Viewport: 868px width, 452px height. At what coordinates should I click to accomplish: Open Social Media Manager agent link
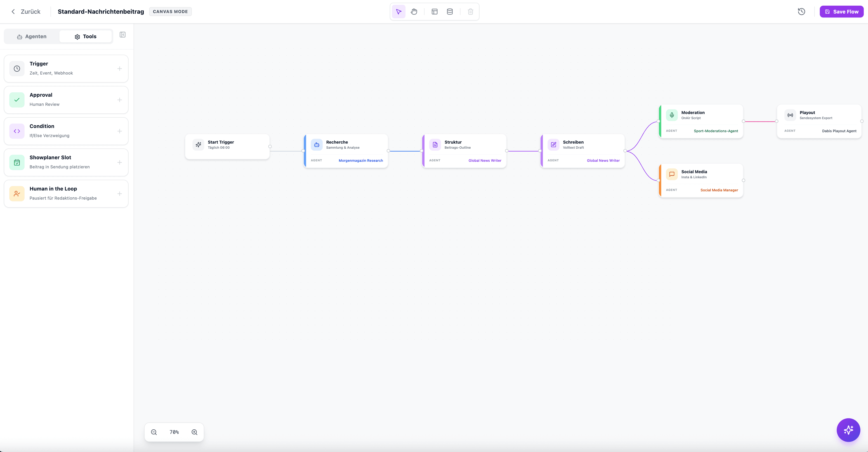719,190
